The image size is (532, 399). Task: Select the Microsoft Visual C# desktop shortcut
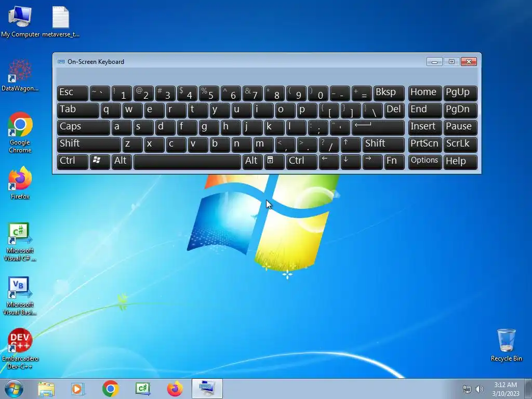click(x=20, y=242)
